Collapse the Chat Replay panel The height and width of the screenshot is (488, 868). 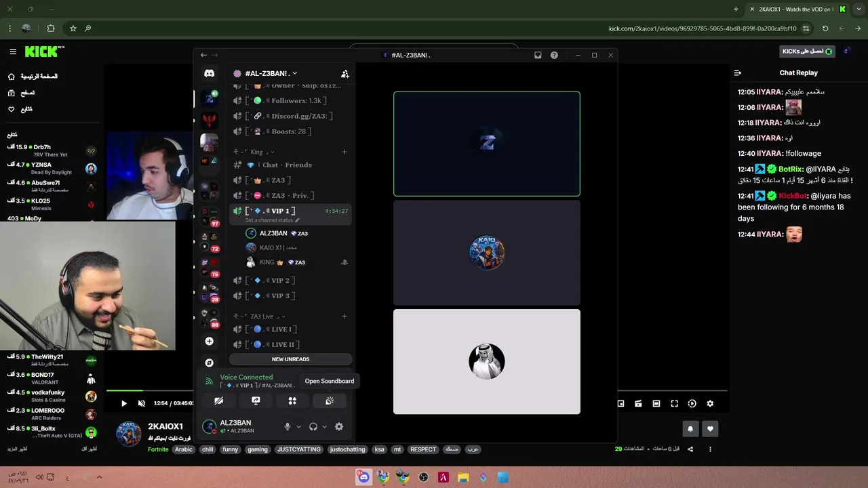coord(738,73)
